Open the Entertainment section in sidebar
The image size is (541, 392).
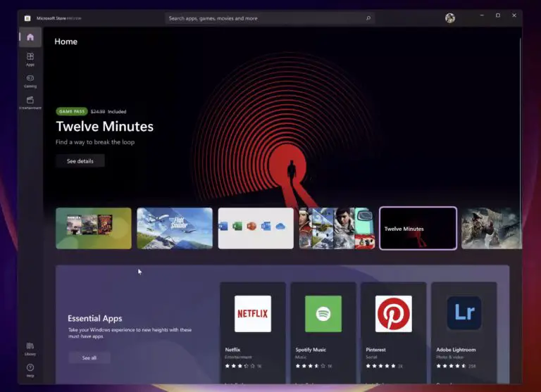[30, 103]
